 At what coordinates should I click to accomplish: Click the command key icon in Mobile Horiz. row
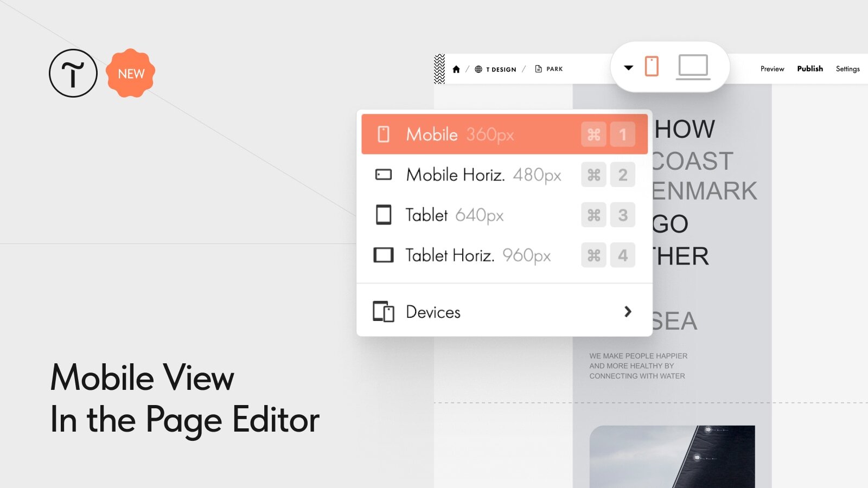coord(594,175)
